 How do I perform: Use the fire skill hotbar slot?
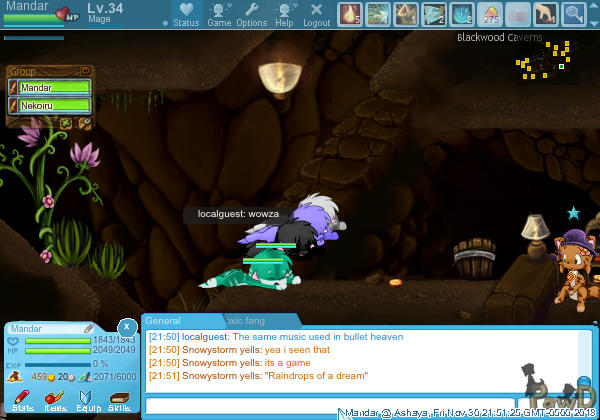pos(350,14)
